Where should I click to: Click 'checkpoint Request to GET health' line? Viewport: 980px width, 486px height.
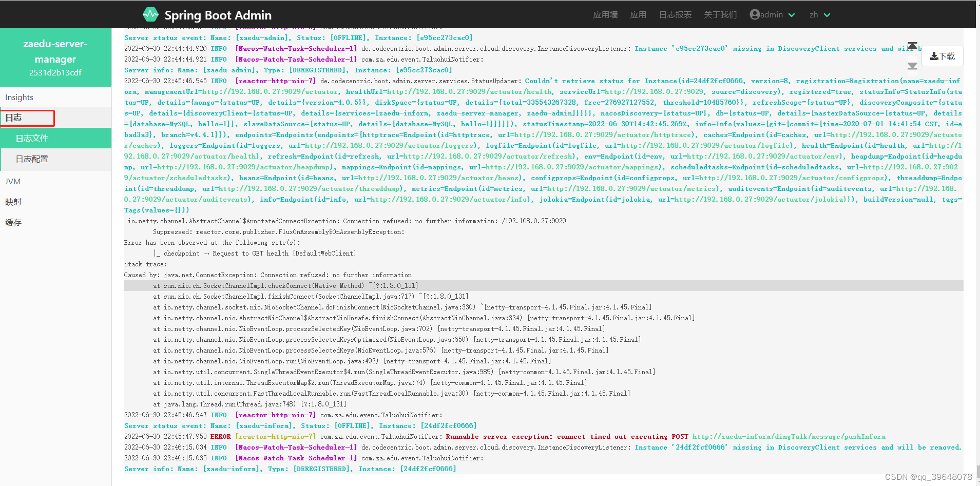point(255,254)
